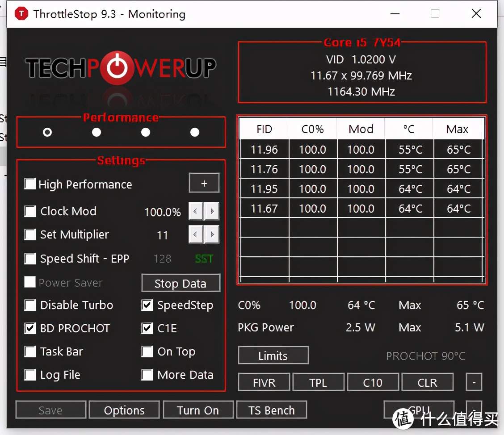Screen dimensions: 504x435
Task: Click the Stop Data button
Action: point(181,283)
